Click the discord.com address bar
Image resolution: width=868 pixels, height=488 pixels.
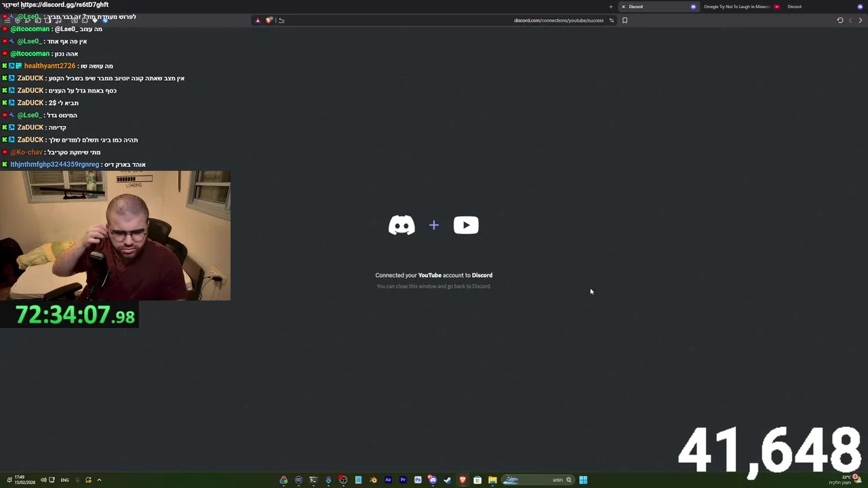558,20
